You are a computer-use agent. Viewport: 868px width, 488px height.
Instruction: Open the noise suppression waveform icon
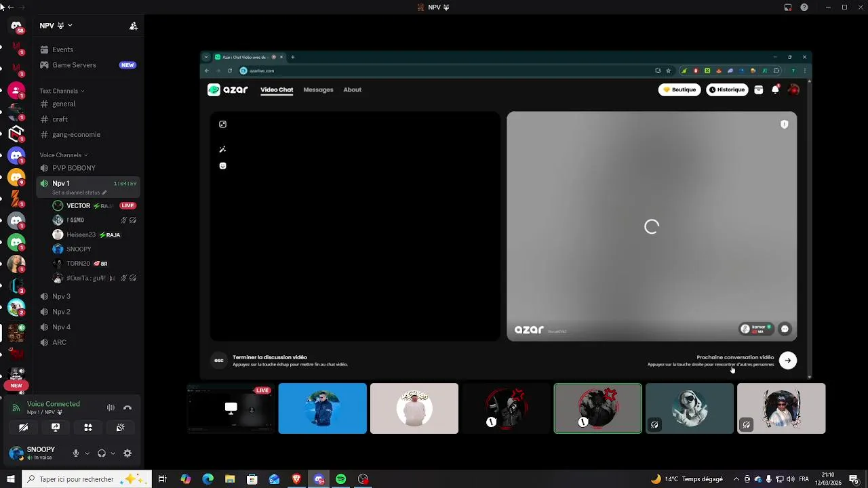pyautogui.click(x=111, y=407)
